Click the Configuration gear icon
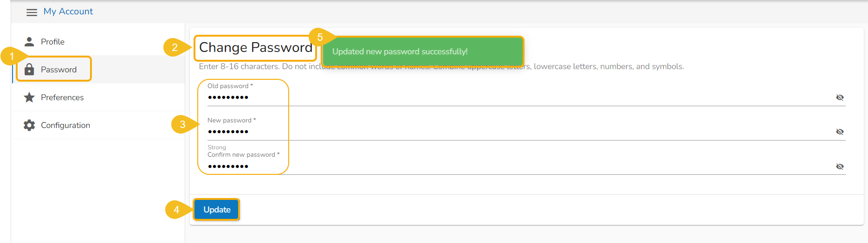 29,125
